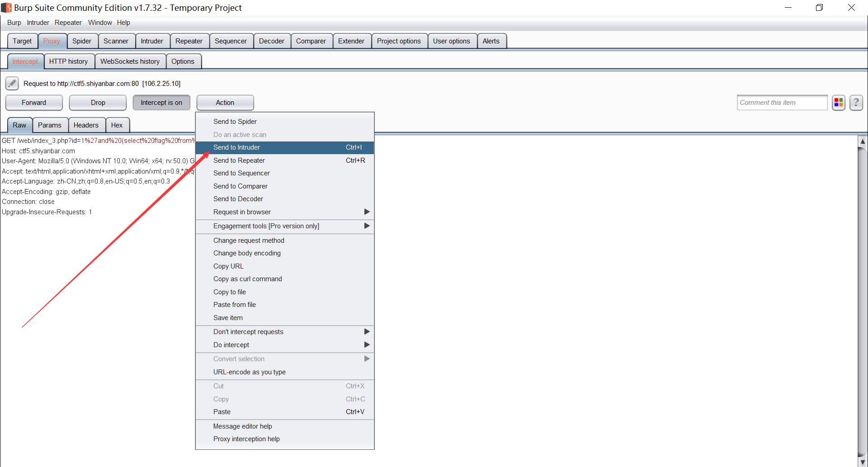Open the Help menu
Viewport: 868px width, 467px height.
(123, 23)
